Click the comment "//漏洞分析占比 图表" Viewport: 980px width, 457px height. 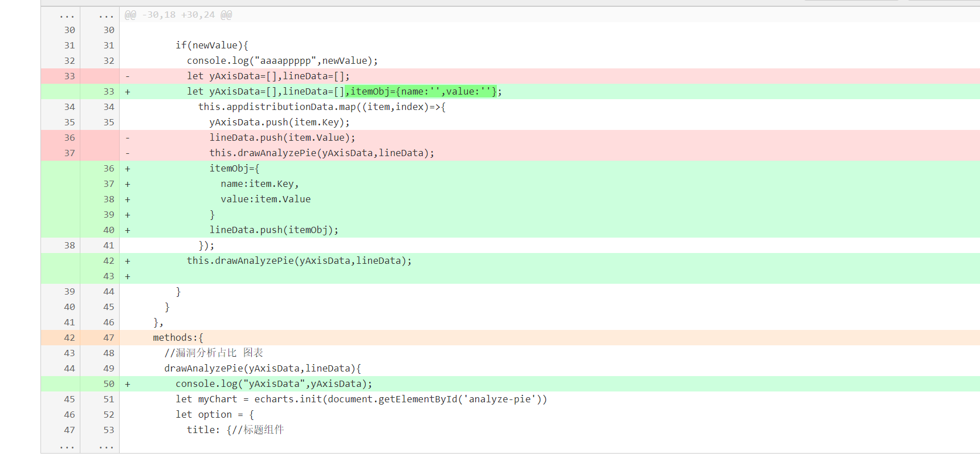click(214, 353)
